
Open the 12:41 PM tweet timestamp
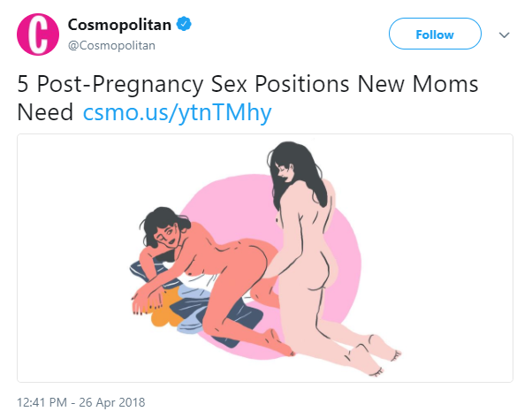(x=42, y=402)
